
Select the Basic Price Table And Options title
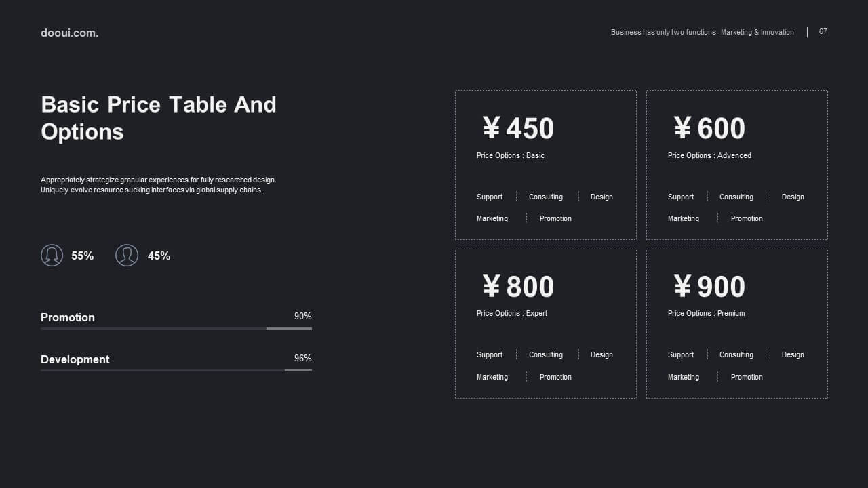(159, 118)
